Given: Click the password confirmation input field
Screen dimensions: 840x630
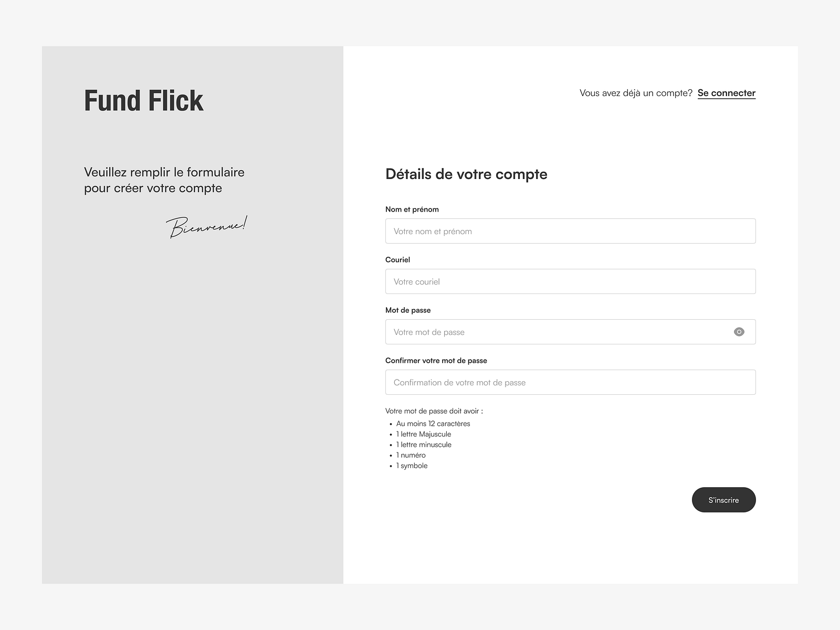Looking at the screenshot, I should [x=570, y=382].
